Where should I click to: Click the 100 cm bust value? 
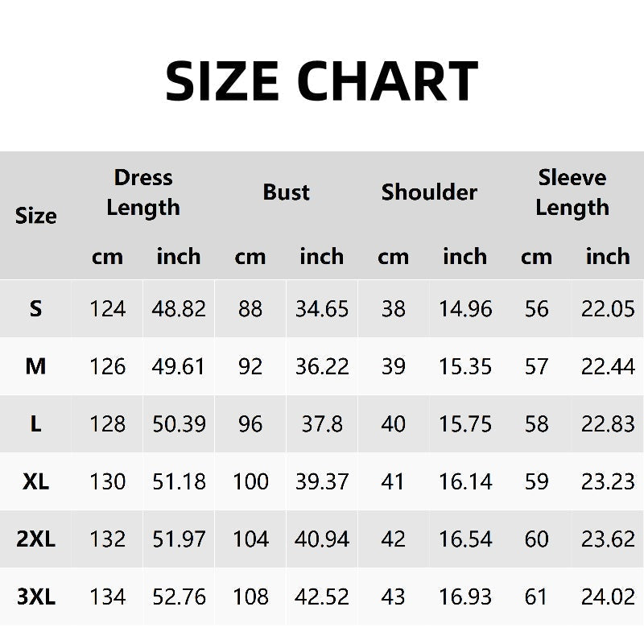[250, 481]
